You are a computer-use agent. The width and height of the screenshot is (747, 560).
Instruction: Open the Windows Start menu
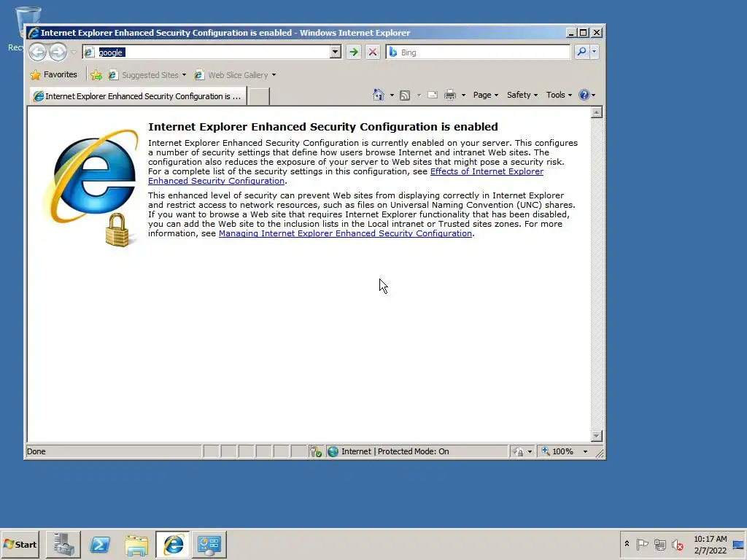point(20,544)
